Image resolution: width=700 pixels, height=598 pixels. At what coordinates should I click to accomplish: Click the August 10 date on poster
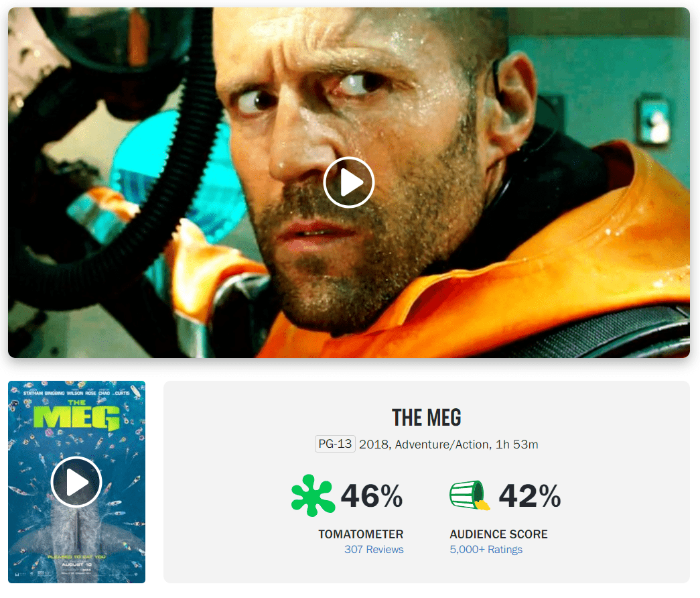pos(77,564)
